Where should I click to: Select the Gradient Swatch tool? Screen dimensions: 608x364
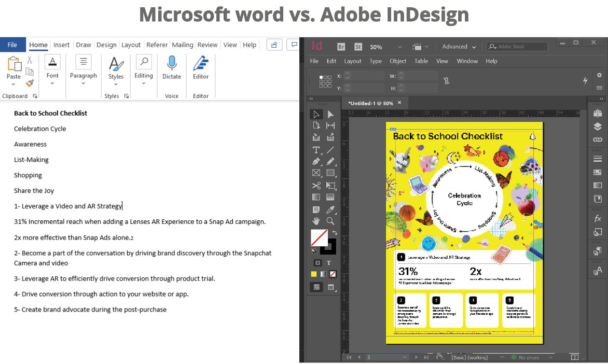316,198
